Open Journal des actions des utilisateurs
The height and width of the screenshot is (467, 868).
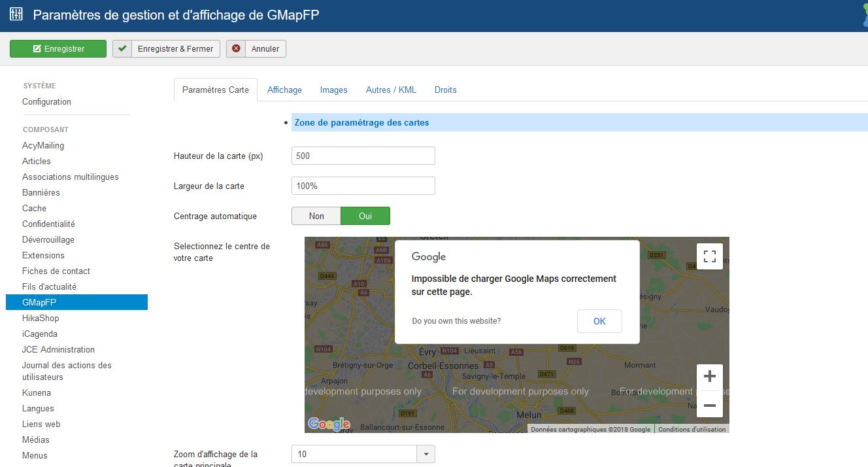point(67,371)
